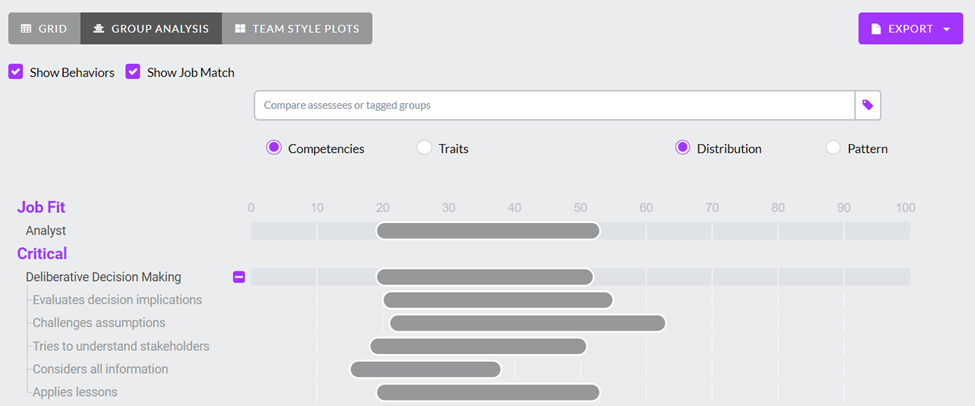975x406 pixels.
Task: Click the Applies lessons behavior label
Action: click(75, 392)
